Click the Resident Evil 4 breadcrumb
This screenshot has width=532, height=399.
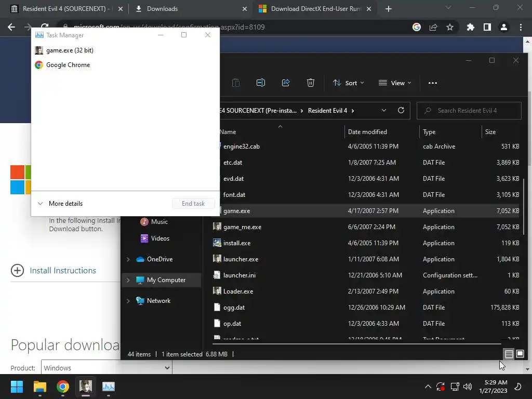(x=327, y=111)
